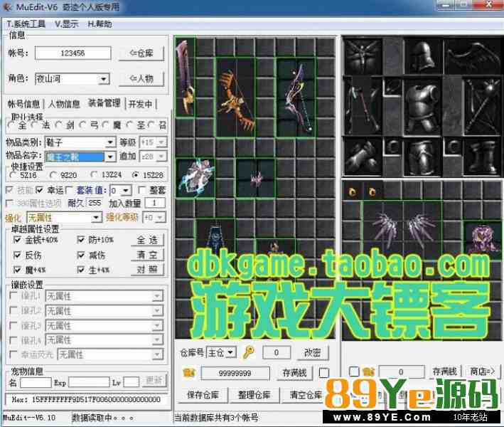Open the 强化 attribute dropdown
The width and height of the screenshot is (504, 427).
point(97,218)
